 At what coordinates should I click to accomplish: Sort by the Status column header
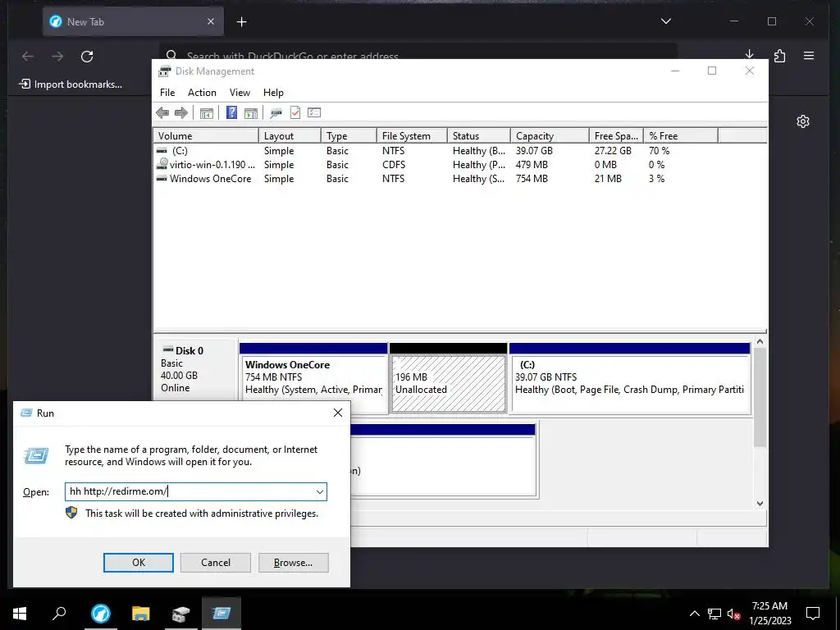click(x=478, y=136)
